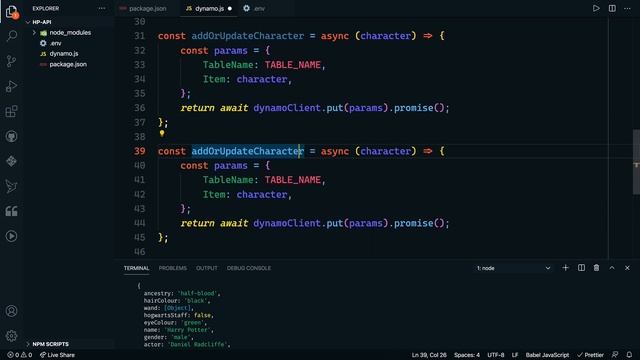Click 'Ln 39, Col 26' cursor position
This screenshot has width=640, height=360.
click(429, 355)
